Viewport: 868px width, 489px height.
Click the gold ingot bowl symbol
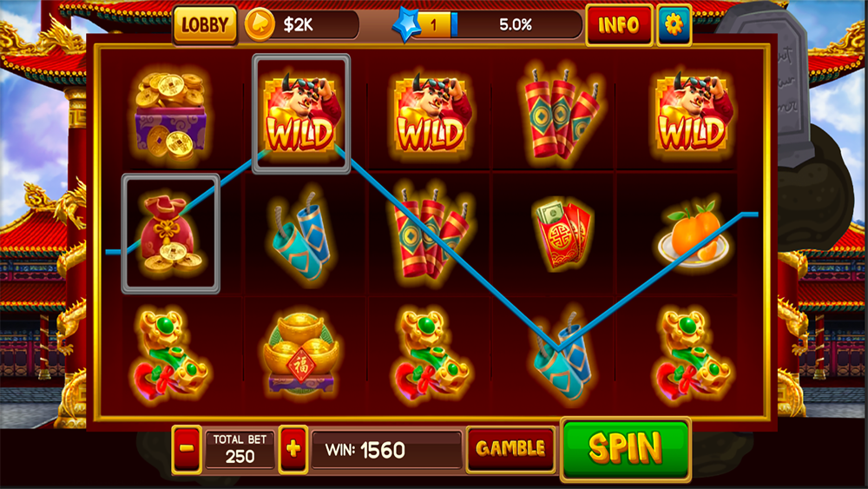pyautogui.click(x=300, y=354)
